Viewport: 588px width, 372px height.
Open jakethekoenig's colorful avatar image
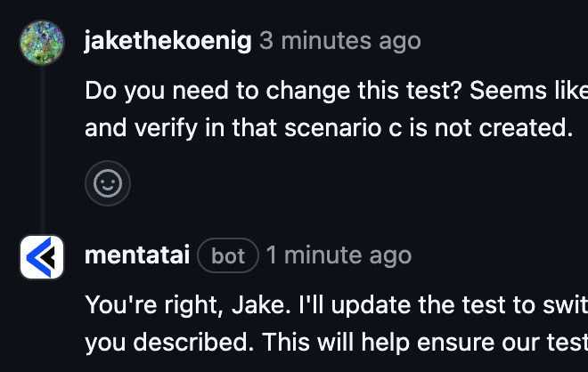pyautogui.click(x=42, y=43)
